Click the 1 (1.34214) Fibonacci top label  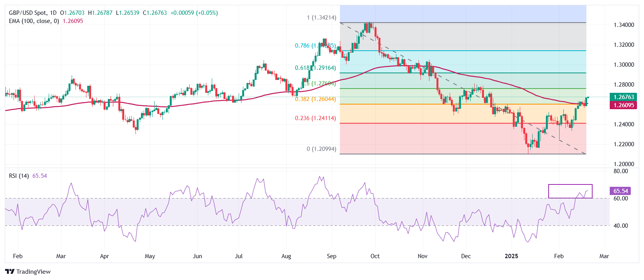(321, 18)
